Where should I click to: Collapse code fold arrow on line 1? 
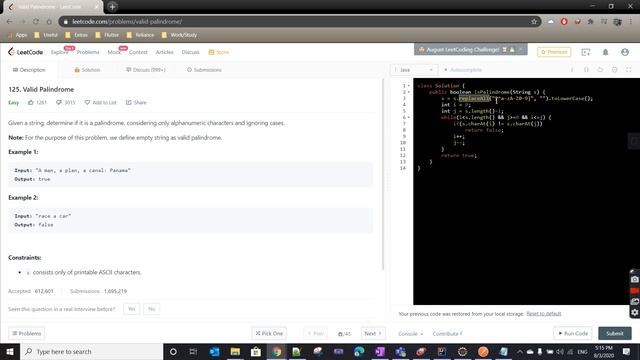tap(409, 86)
